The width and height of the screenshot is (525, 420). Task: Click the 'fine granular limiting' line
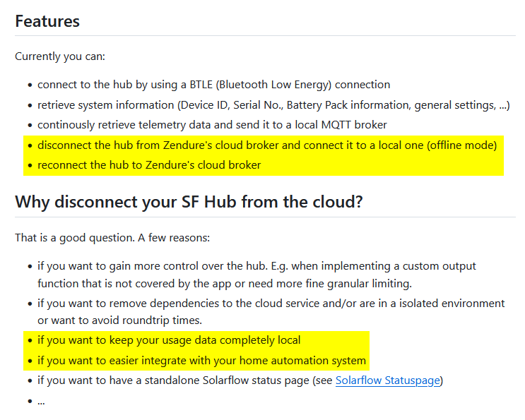click(x=224, y=283)
